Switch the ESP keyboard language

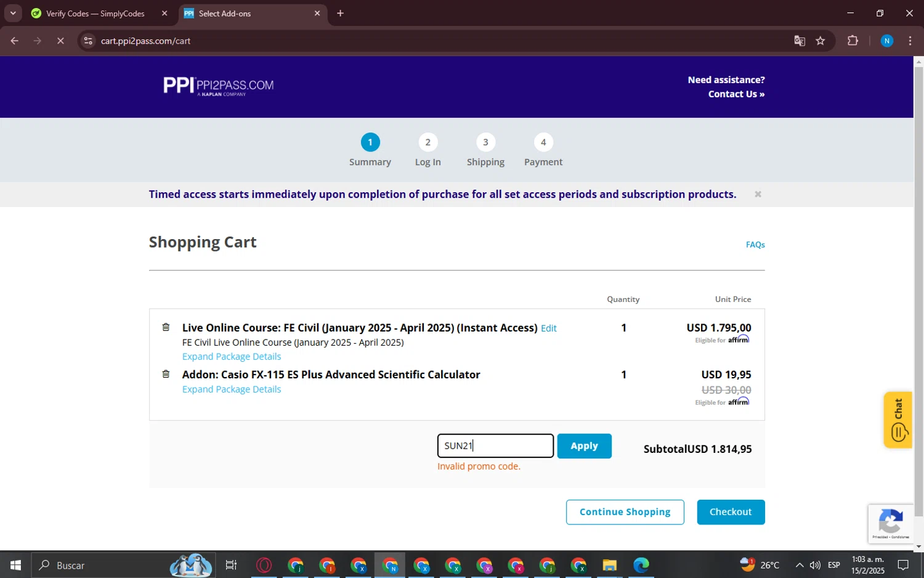(x=834, y=565)
